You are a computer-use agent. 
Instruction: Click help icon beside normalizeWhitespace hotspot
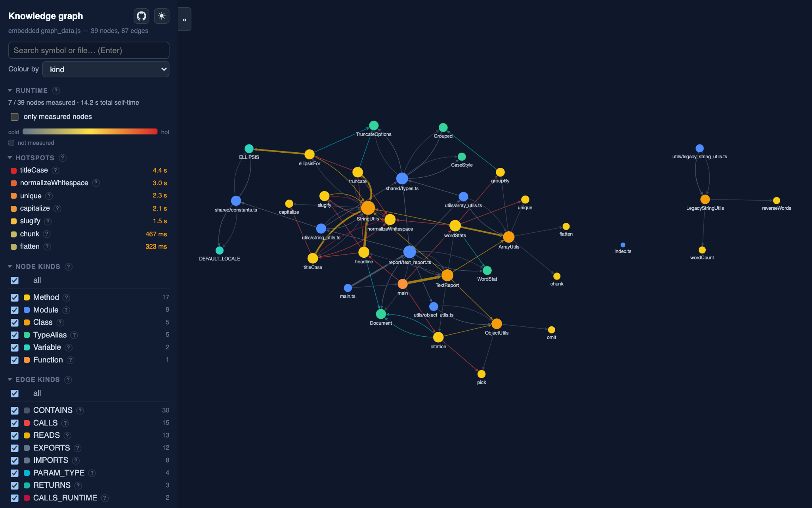[96, 183]
